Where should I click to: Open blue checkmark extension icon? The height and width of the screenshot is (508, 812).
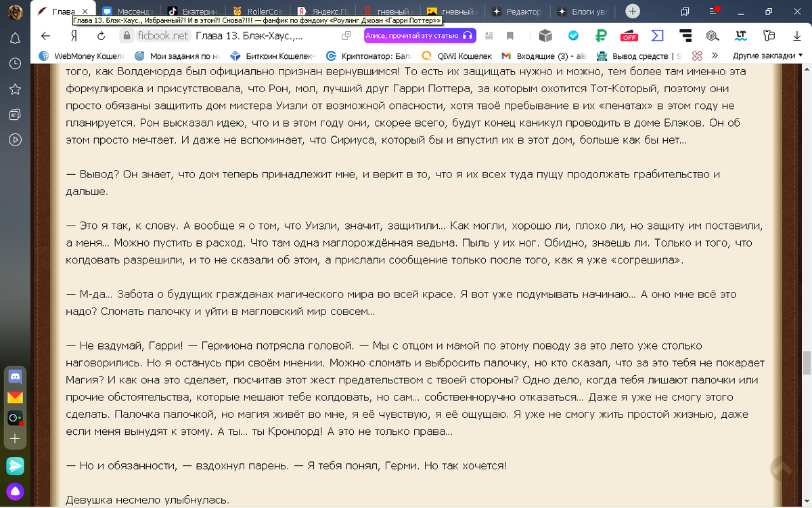[x=573, y=36]
